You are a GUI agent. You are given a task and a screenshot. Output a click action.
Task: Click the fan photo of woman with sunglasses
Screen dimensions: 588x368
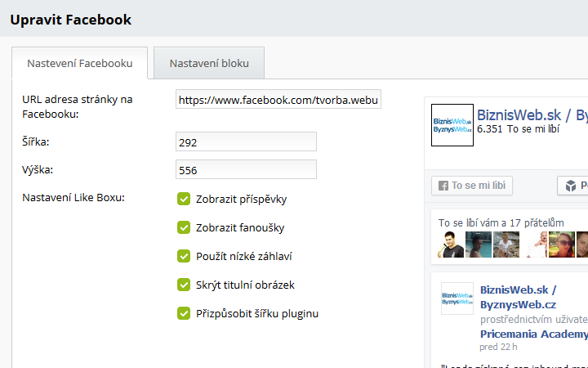point(562,245)
